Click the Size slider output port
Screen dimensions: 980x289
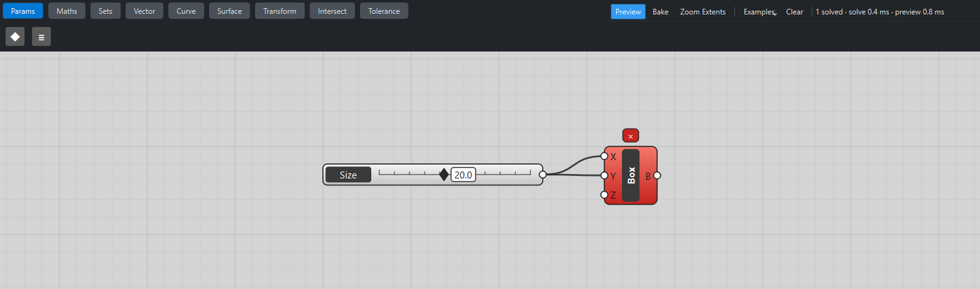[x=543, y=174]
